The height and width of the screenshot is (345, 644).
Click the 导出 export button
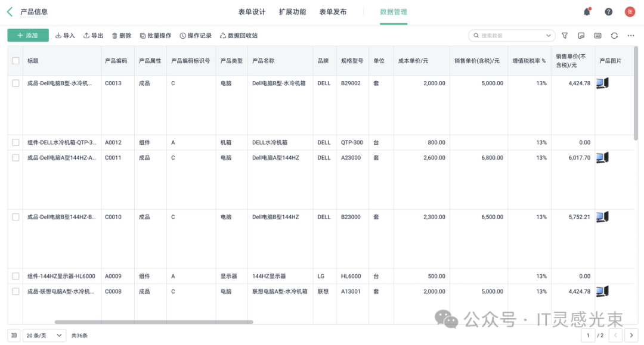[x=93, y=36]
